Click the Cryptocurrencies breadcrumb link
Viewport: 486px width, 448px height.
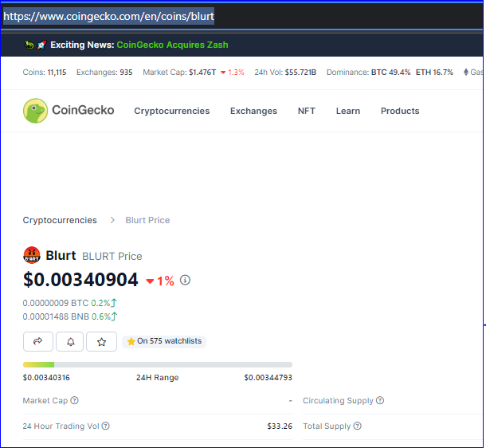coord(60,220)
